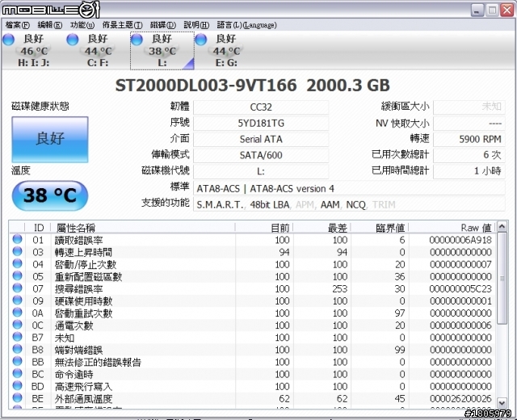Click the status orb for attribute B7
Viewport: 517px width, 420px height.
(17, 337)
